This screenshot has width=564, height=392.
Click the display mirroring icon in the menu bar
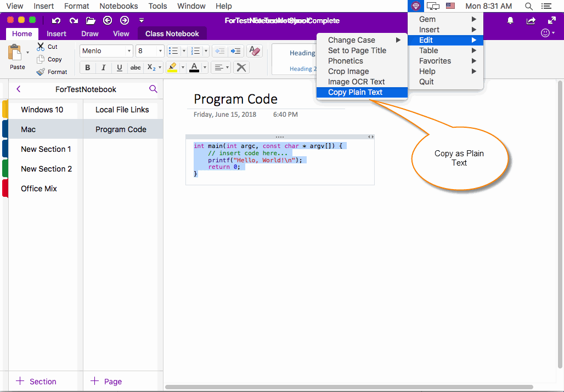click(433, 6)
